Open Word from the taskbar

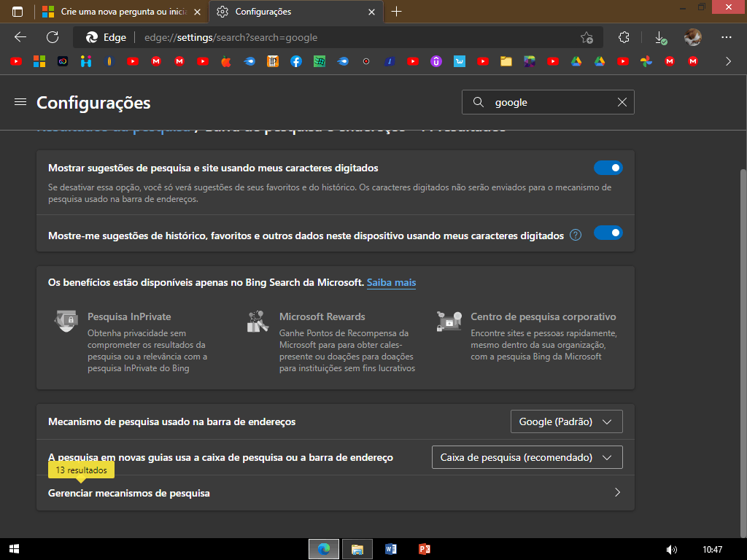coord(391,549)
